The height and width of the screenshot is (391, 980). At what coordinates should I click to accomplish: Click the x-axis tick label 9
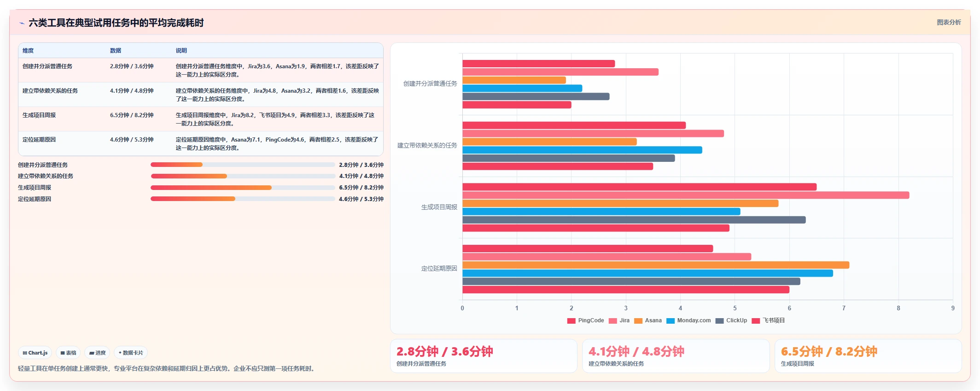pos(953,308)
